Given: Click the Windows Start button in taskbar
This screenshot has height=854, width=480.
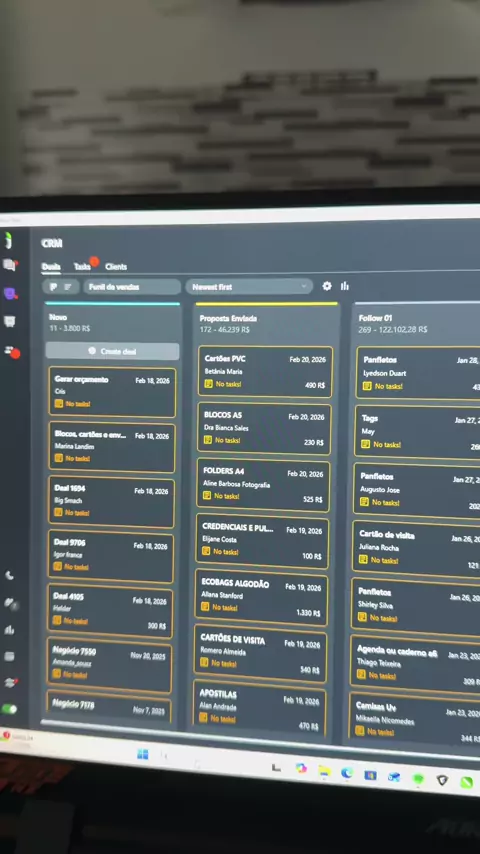Looking at the screenshot, I should (143, 754).
